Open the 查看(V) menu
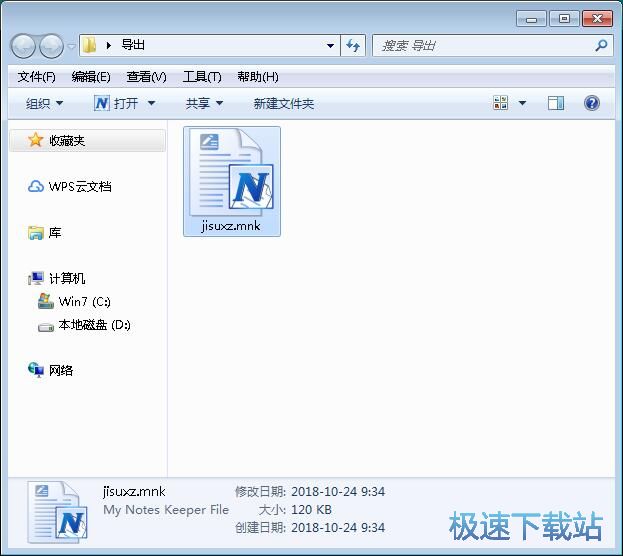Viewport: 623px width, 556px height. click(146, 77)
